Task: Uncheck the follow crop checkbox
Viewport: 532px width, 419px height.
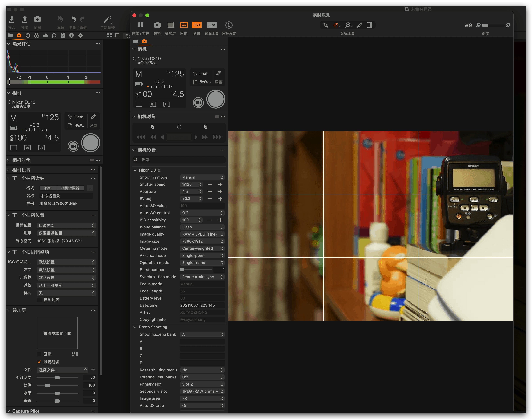Action: pos(39,362)
